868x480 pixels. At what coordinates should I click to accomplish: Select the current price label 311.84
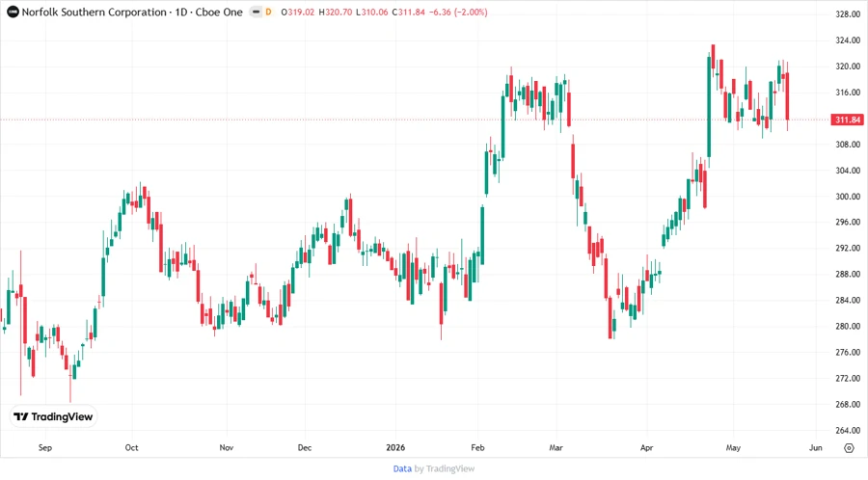[847, 120]
